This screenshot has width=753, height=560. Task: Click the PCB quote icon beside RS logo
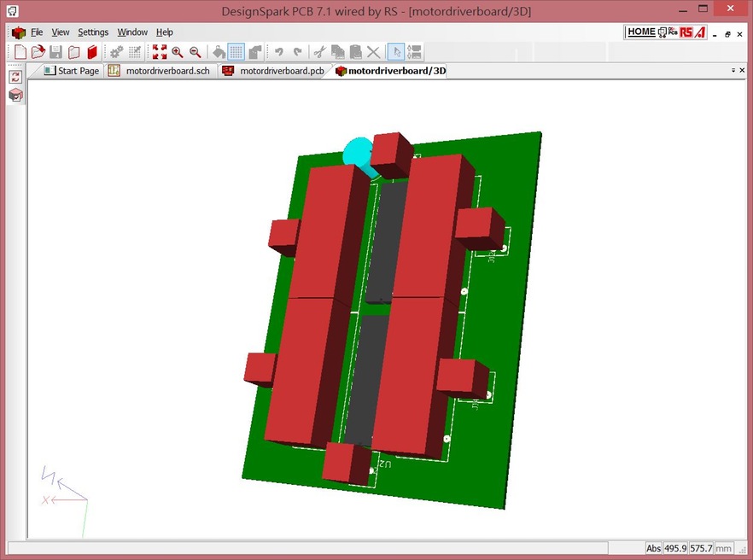674,32
